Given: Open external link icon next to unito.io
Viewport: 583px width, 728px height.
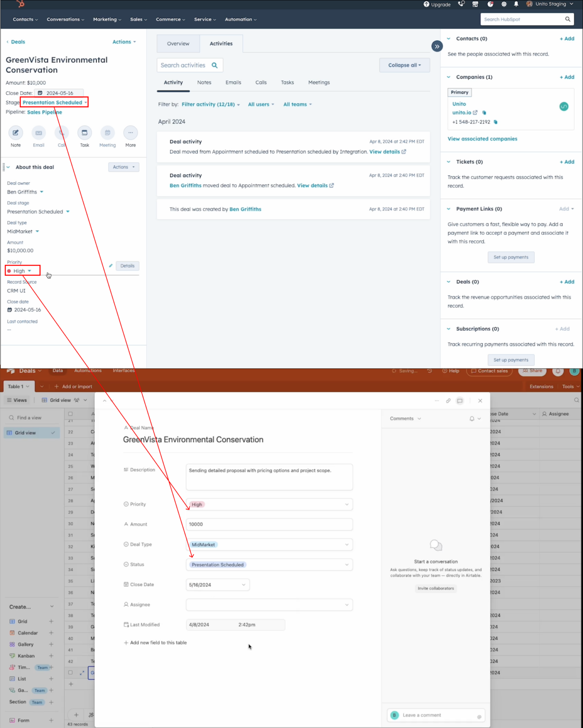Looking at the screenshot, I should [475, 113].
